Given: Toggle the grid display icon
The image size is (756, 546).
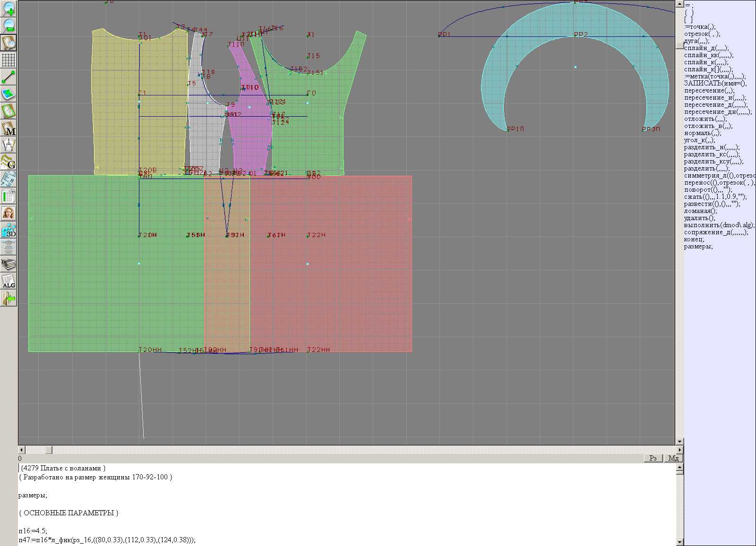Looking at the screenshot, I should [9, 60].
